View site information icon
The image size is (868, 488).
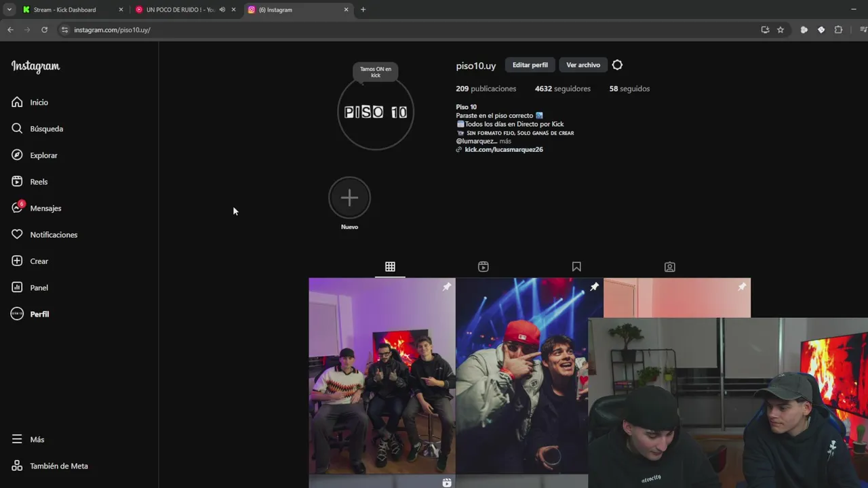tap(64, 30)
